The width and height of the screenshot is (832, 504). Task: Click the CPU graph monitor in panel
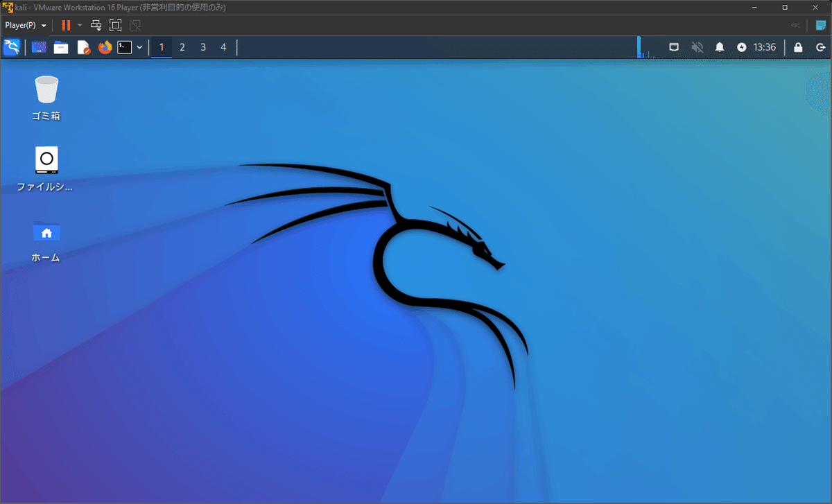coord(650,47)
